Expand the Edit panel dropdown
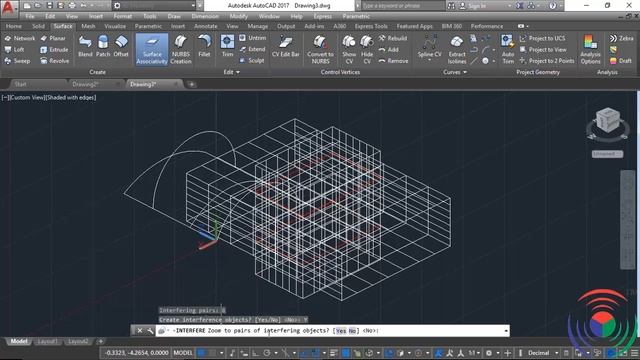The image size is (640, 360). [x=231, y=72]
